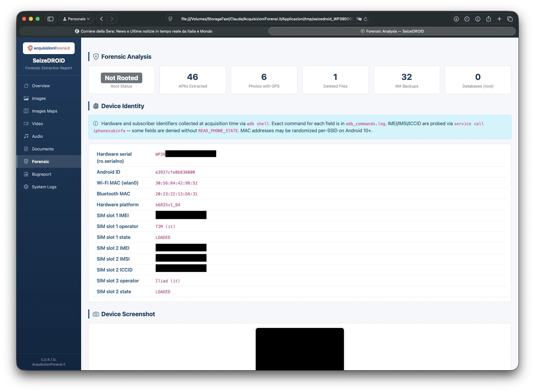Open the Audio section
535x392 pixels.
pos(38,136)
